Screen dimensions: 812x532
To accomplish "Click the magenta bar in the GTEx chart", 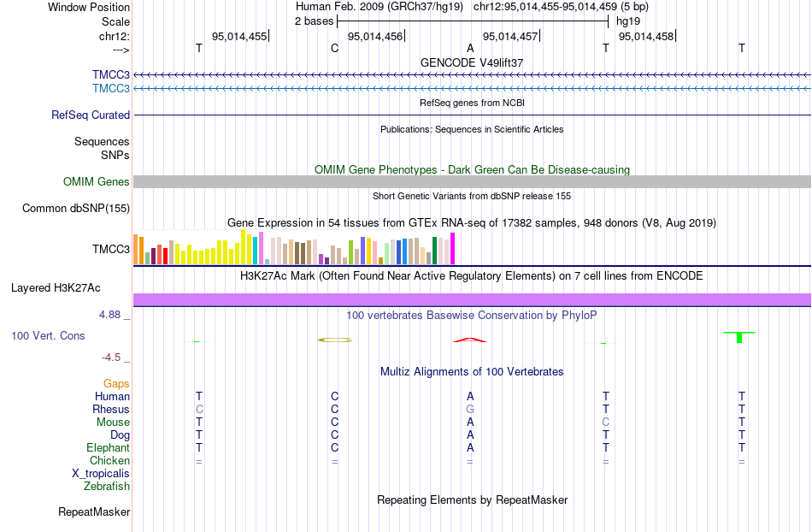I will coord(453,249).
